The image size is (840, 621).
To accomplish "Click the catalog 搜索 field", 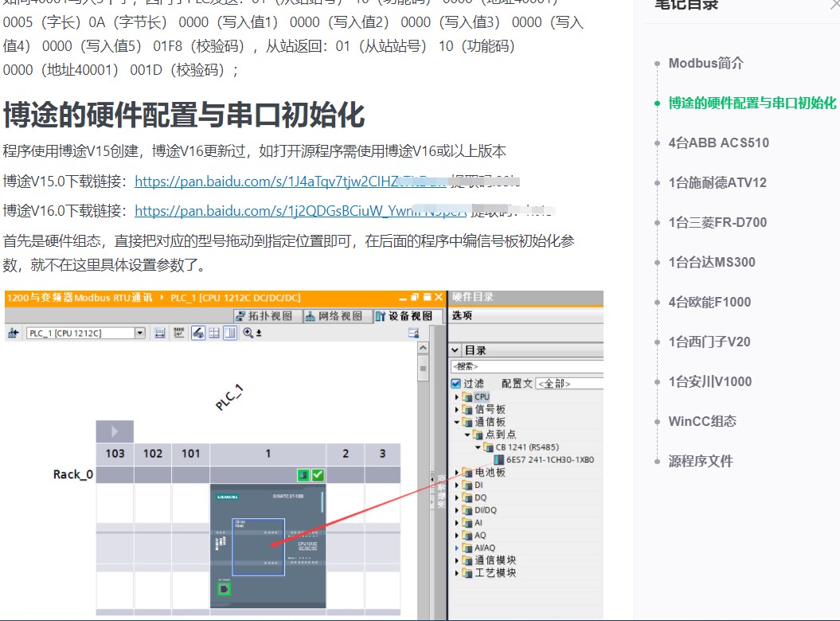I will click(526, 366).
